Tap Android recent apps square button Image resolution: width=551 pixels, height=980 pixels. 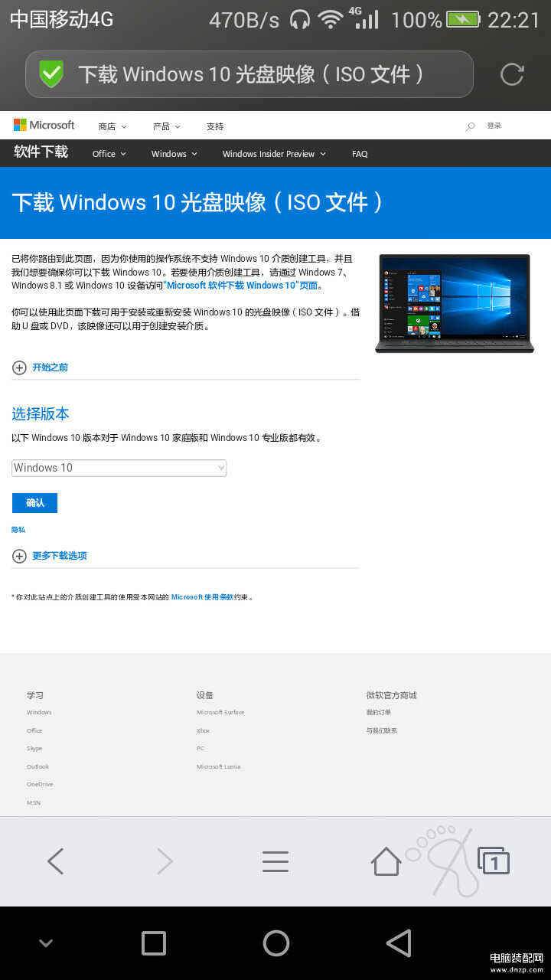tap(154, 943)
